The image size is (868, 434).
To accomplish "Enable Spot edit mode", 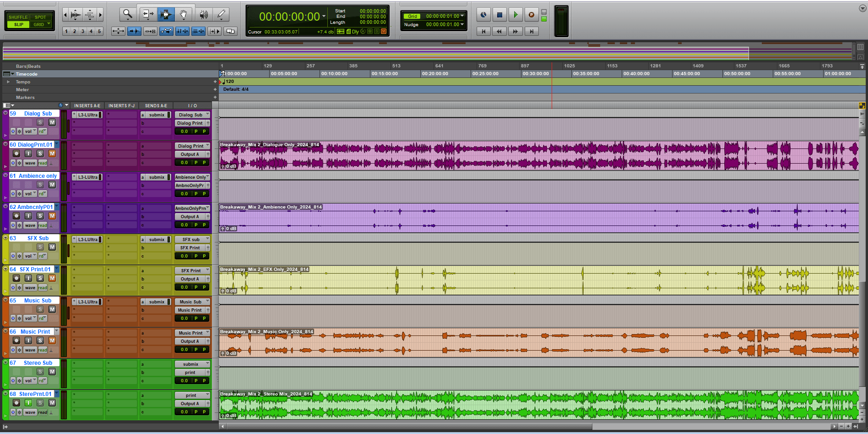I will (41, 17).
